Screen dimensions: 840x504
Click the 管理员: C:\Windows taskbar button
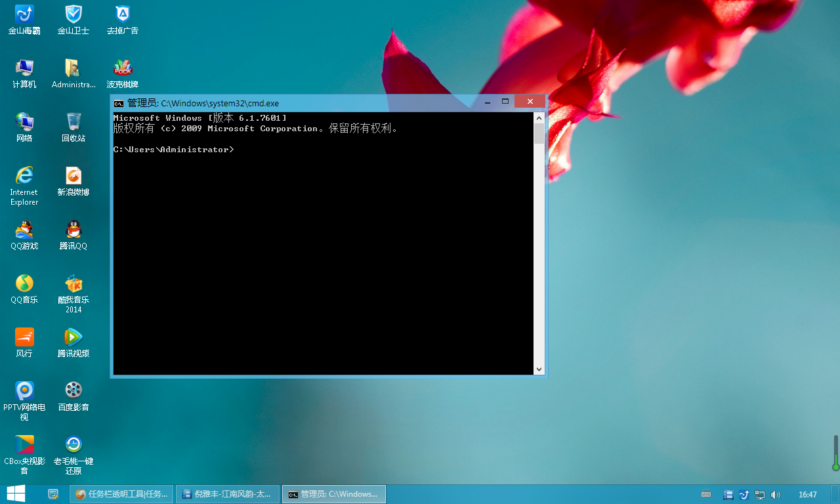point(334,494)
